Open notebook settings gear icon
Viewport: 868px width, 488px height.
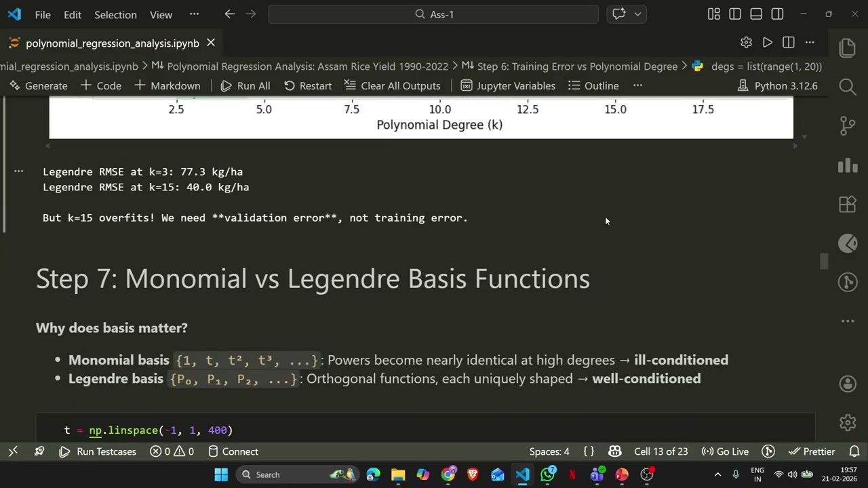[746, 42]
